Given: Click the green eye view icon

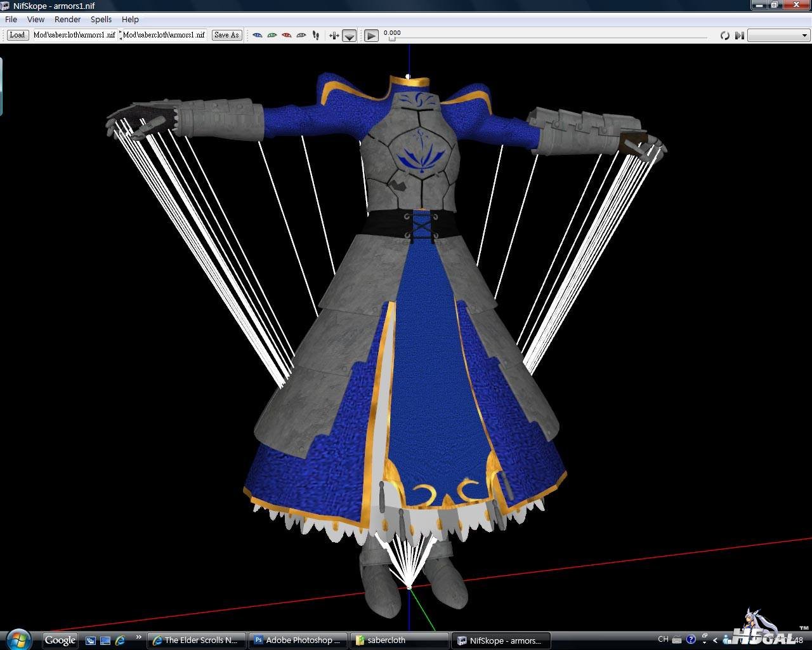Looking at the screenshot, I should 272,35.
